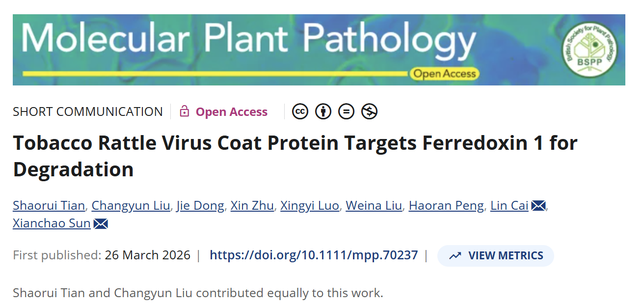Viewport: 644px width, 305px height.
Task: Open the DOI link 10.1111/mpp.70237
Action: (314, 255)
